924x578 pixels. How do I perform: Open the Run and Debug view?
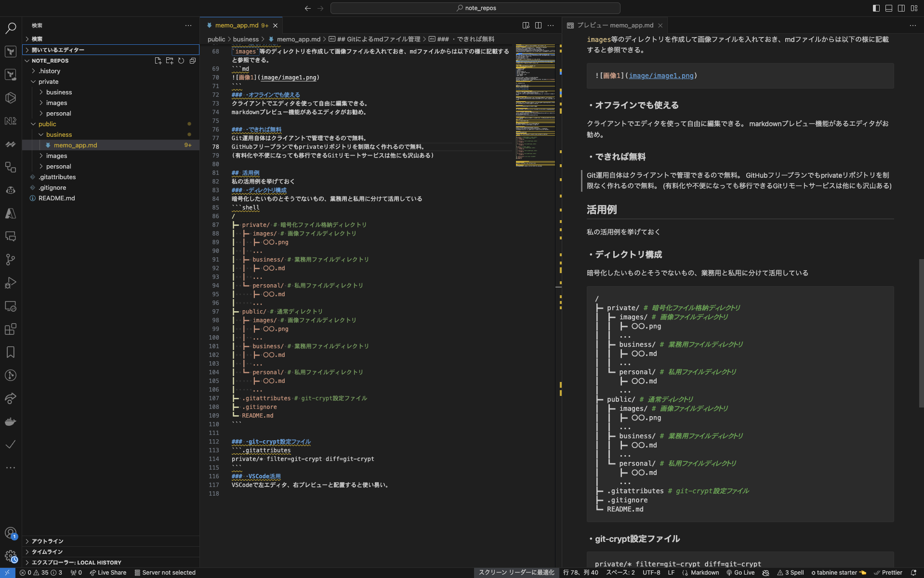tap(11, 283)
